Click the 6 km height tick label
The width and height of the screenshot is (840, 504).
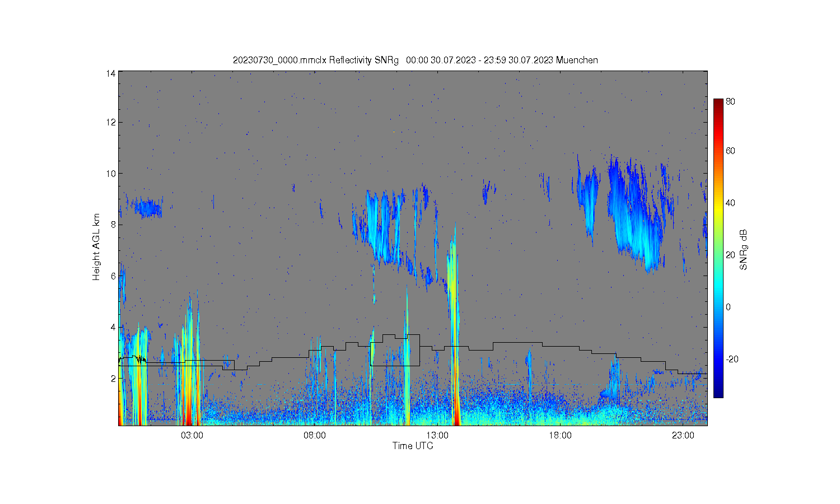[113, 276]
